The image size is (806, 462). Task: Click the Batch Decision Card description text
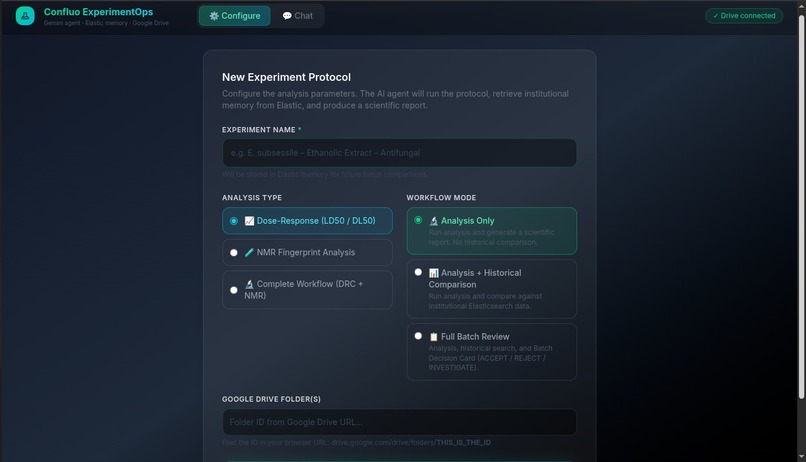point(490,358)
